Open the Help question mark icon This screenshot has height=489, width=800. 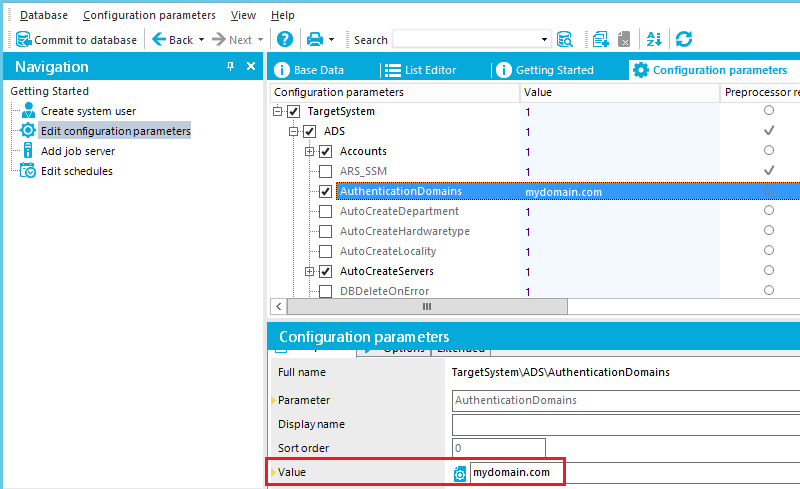click(285, 40)
